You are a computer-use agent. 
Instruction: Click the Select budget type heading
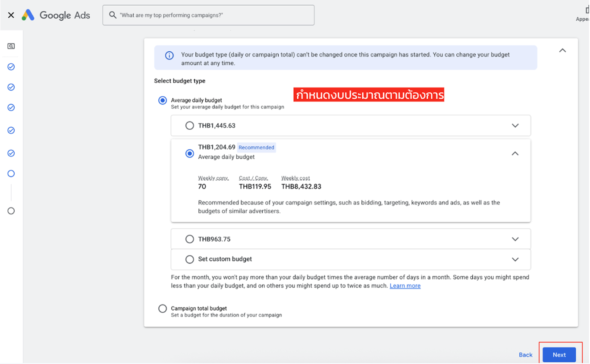[179, 81]
